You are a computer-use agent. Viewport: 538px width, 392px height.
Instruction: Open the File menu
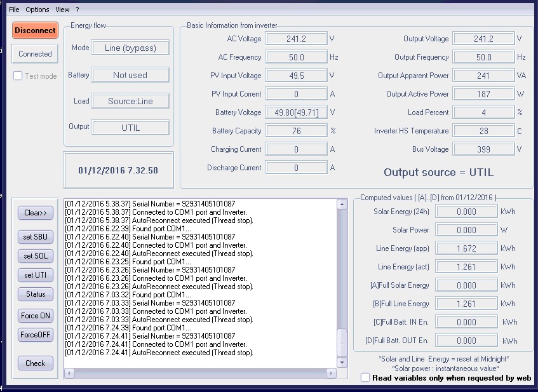point(14,10)
